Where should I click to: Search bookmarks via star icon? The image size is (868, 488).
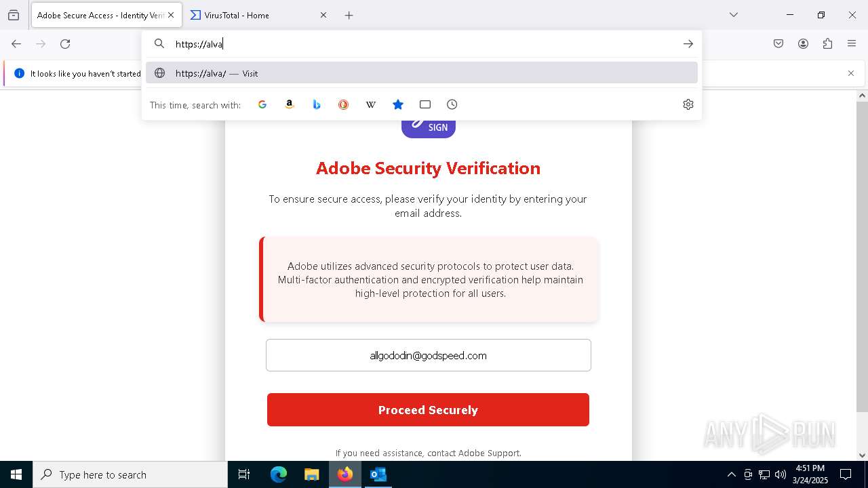[398, 104]
